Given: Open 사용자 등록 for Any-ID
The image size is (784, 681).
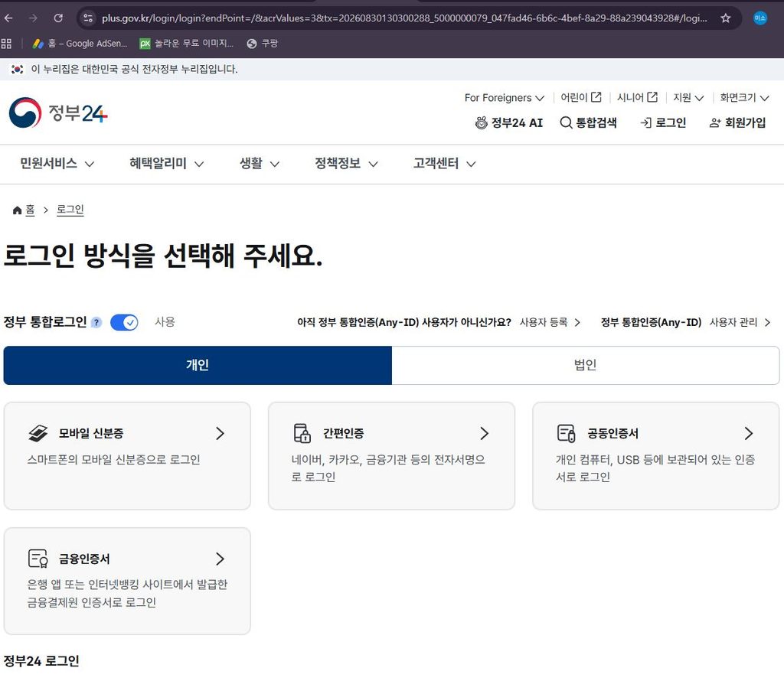Looking at the screenshot, I should (x=550, y=323).
